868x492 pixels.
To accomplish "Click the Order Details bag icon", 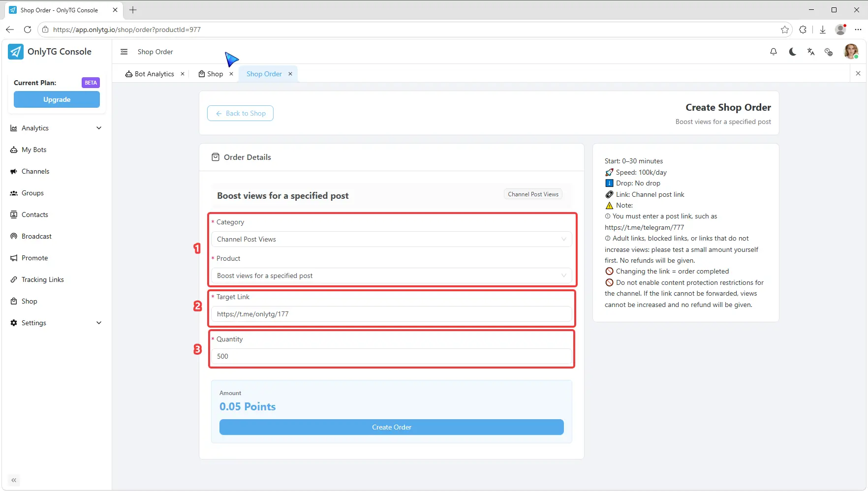I will pyautogui.click(x=216, y=157).
